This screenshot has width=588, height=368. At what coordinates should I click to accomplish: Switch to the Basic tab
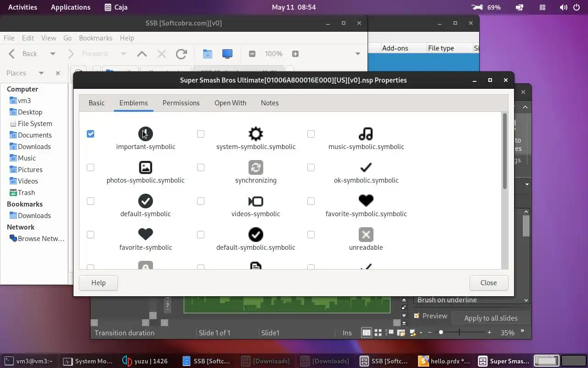pos(96,103)
